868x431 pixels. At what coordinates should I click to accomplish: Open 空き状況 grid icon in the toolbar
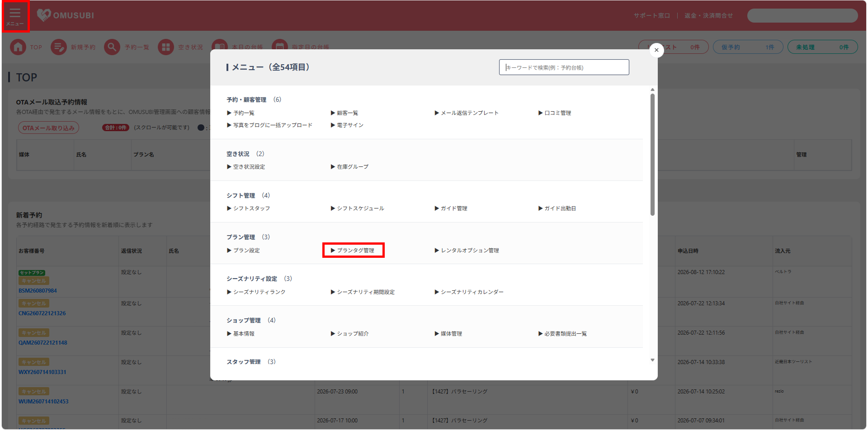(x=166, y=47)
